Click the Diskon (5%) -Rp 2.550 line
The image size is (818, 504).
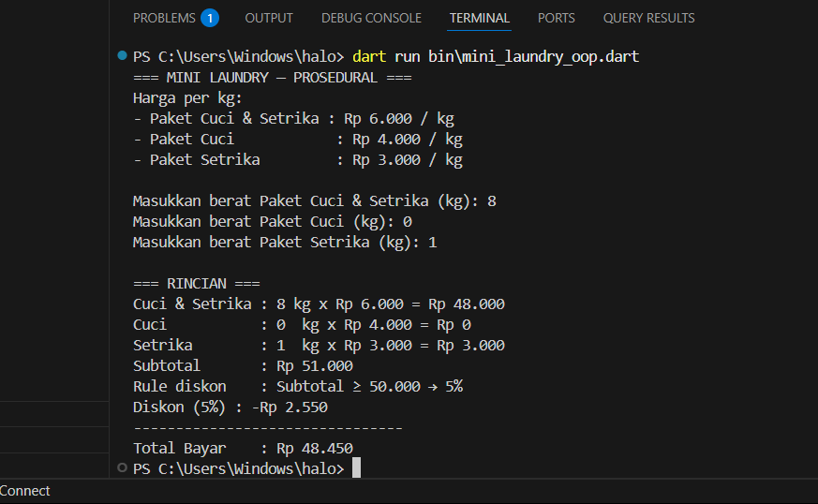pos(230,408)
